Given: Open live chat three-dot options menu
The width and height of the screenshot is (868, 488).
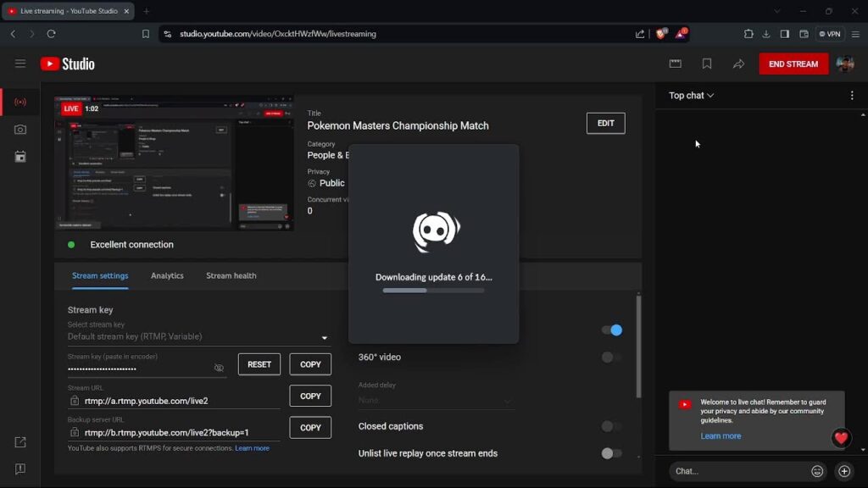Looking at the screenshot, I should (852, 96).
